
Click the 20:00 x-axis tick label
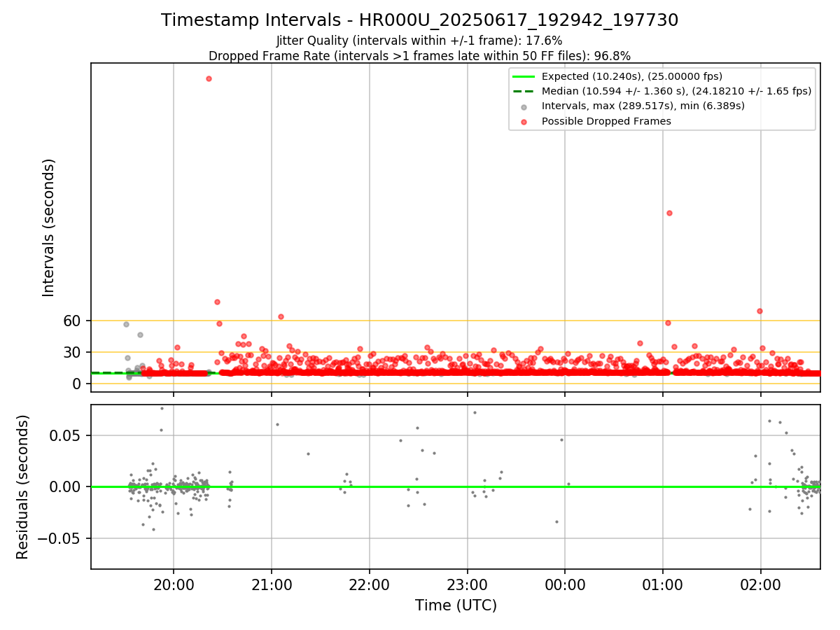174,584
